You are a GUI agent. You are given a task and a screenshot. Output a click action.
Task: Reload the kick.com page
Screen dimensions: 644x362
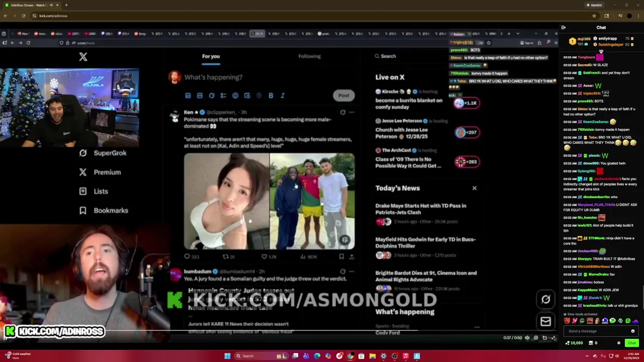(x=23, y=16)
